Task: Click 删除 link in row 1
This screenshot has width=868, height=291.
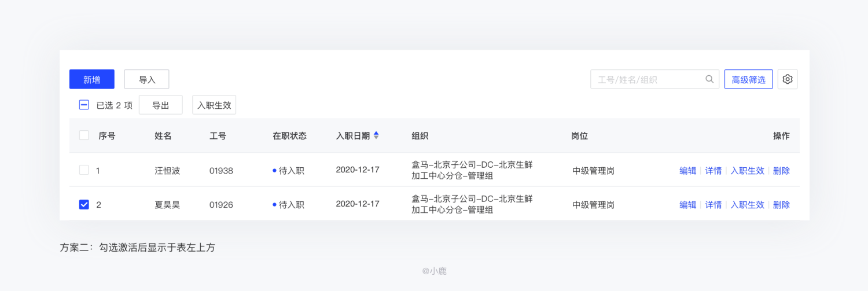Action: pos(781,171)
